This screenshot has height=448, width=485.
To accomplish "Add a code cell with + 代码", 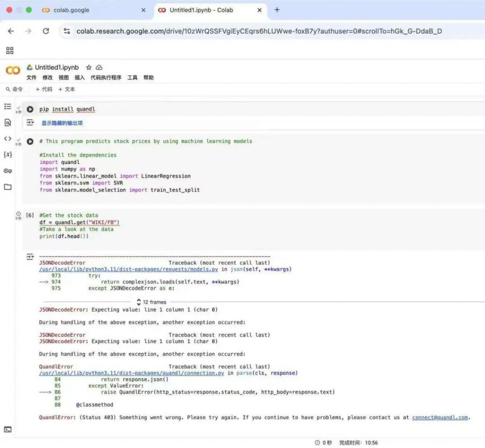I will pos(44,89).
